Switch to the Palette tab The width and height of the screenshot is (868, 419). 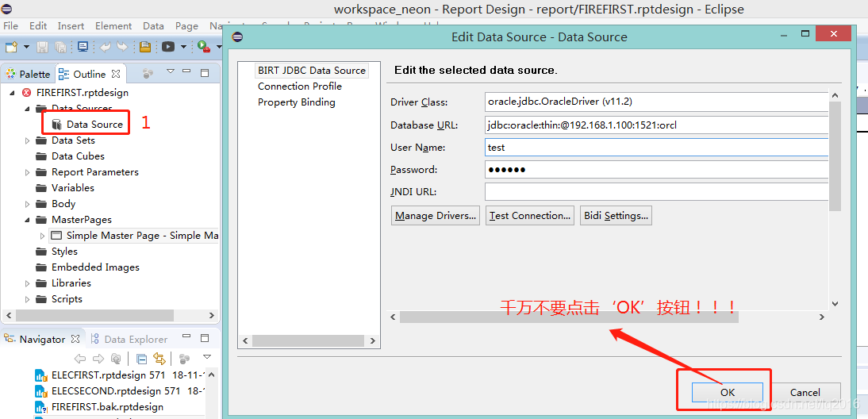click(28, 74)
